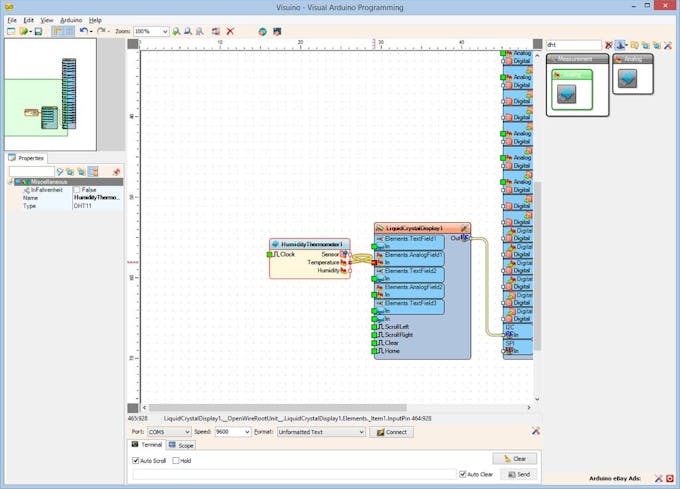Enable the Hold checkbox
This screenshot has width=680, height=489.
tap(176, 460)
